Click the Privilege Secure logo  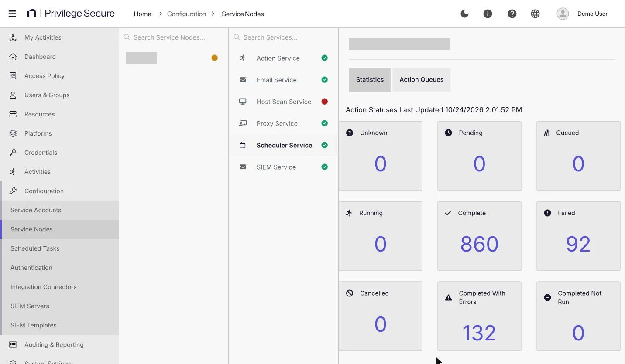71,14
